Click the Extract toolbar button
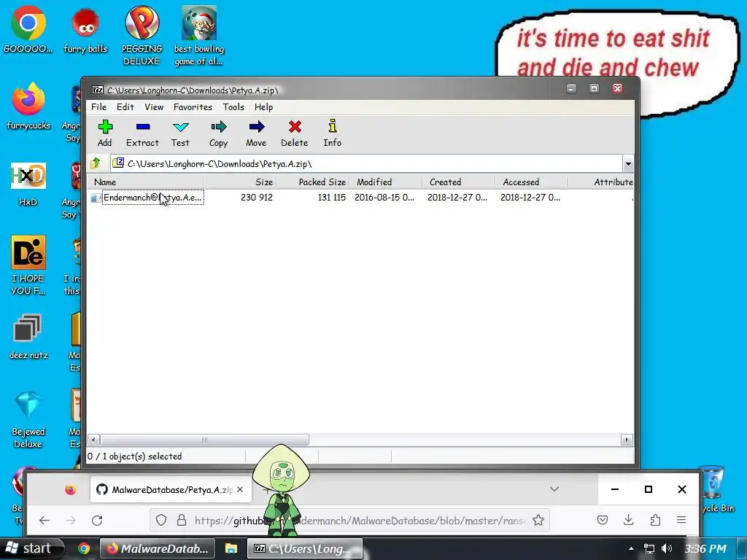This screenshot has height=560, width=747. pyautogui.click(x=142, y=133)
